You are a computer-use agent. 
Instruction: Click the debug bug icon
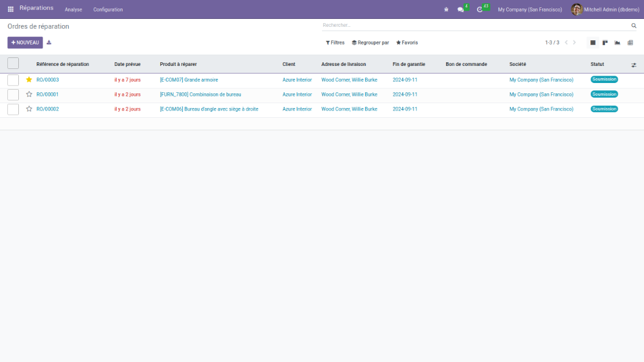tap(446, 9)
